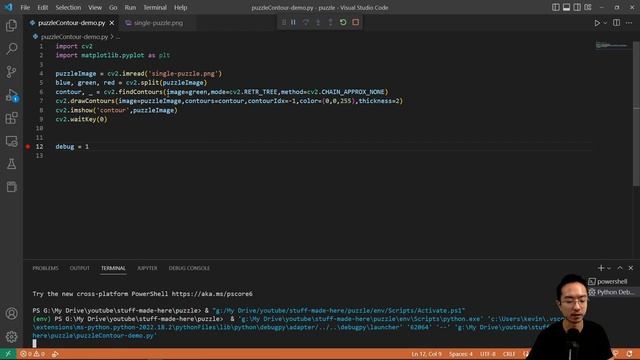The image size is (640, 360).
Task: Switch to the DEBUG CONSOLE tab
Action: (189, 268)
